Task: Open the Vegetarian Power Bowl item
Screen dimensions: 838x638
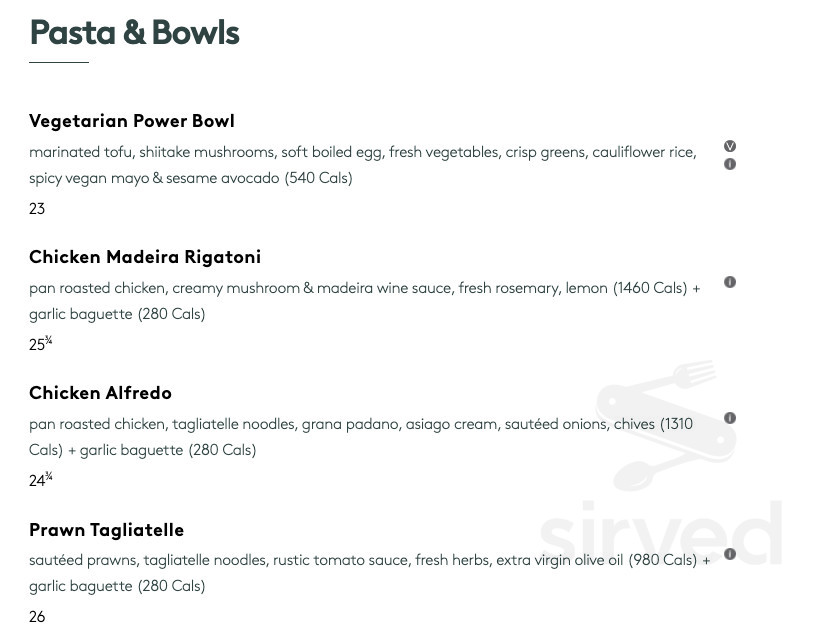Action: tap(131, 121)
